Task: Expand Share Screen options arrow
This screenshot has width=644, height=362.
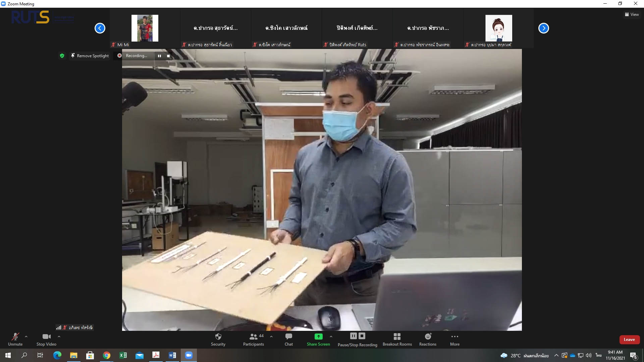Action: (x=331, y=337)
